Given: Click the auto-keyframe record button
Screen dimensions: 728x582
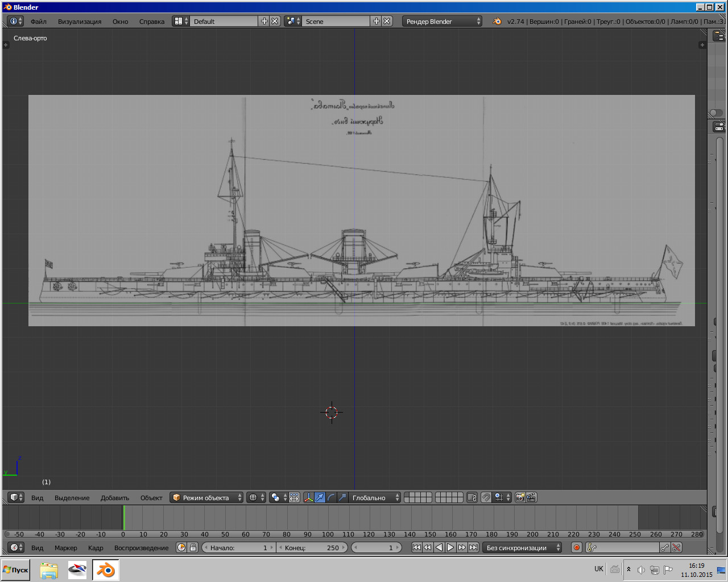Looking at the screenshot, I should [576, 548].
